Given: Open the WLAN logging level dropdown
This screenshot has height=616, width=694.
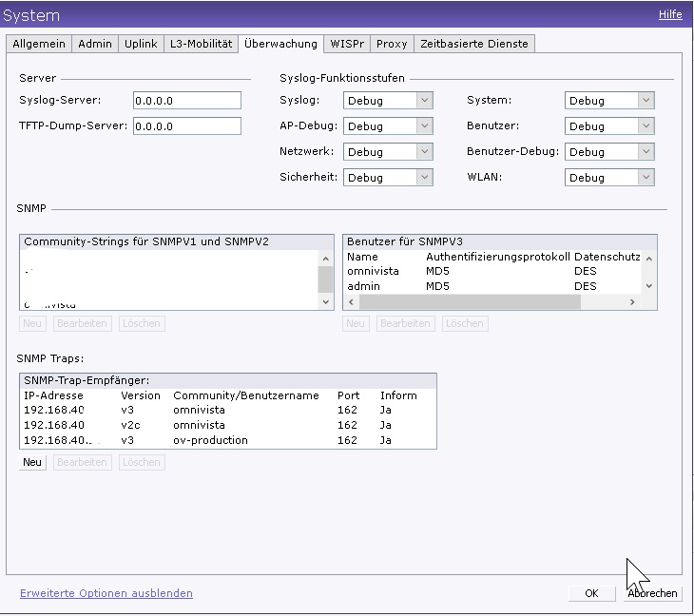Looking at the screenshot, I should 608,177.
